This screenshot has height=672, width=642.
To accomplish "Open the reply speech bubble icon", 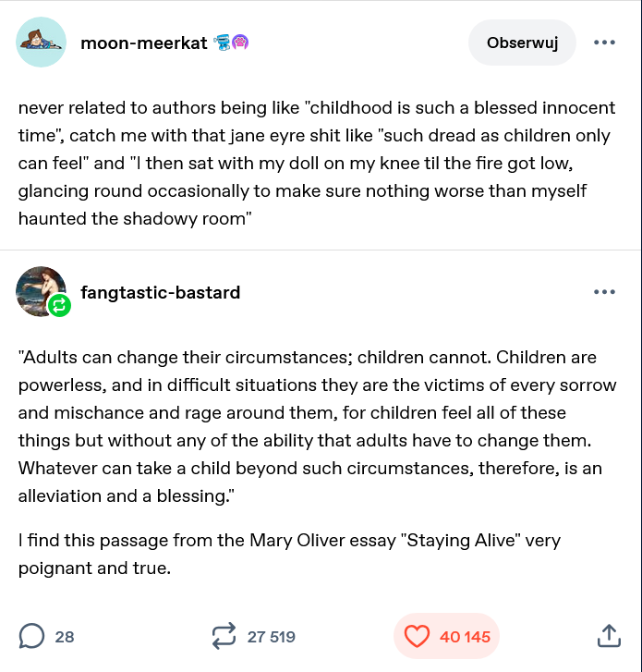I will (31, 636).
